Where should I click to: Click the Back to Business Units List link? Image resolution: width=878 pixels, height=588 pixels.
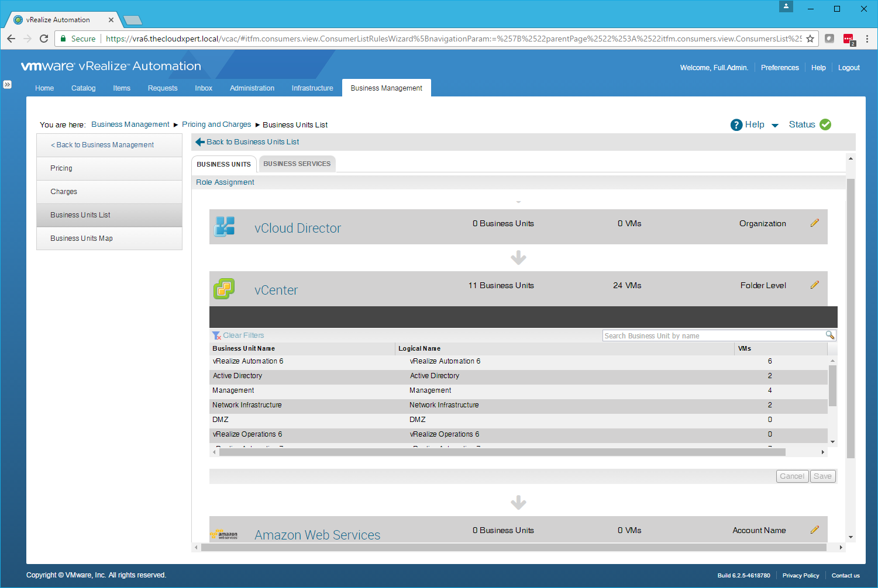[252, 142]
